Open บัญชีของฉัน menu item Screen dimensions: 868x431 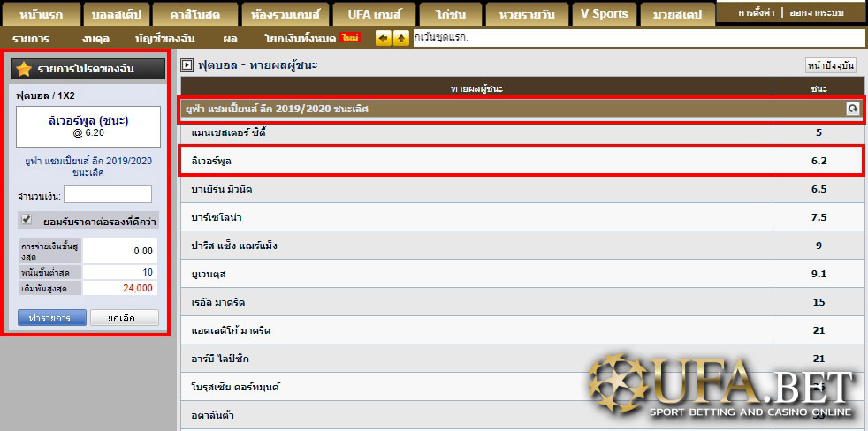[165, 39]
